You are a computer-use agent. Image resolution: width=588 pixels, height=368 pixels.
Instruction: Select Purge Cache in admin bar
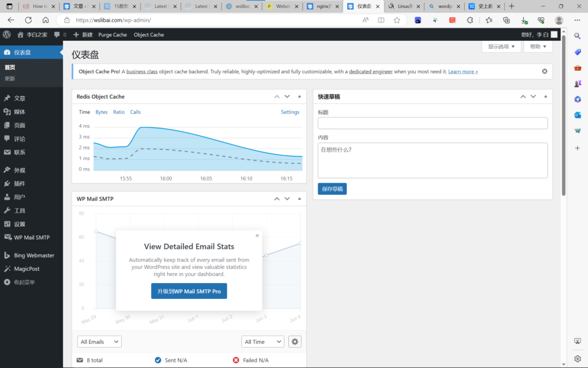[113, 34]
